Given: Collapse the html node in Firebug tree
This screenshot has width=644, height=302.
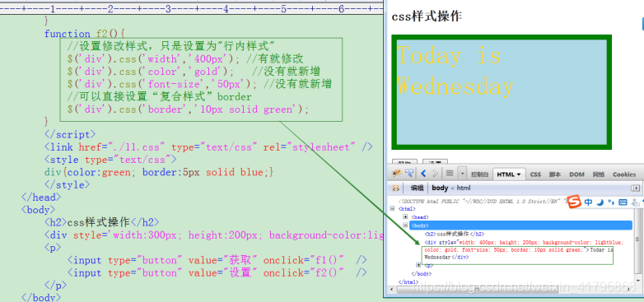Looking at the screenshot, I should tap(393, 208).
